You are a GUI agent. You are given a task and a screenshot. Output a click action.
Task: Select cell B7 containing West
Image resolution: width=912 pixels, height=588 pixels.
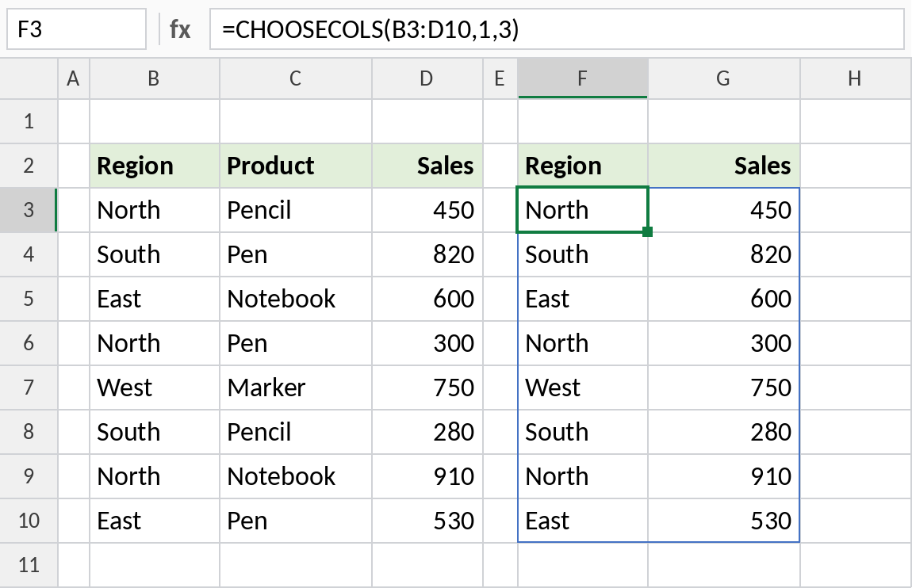point(154,388)
